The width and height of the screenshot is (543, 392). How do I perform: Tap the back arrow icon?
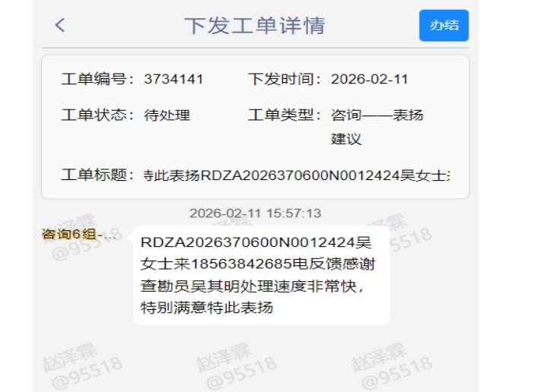click(x=60, y=25)
